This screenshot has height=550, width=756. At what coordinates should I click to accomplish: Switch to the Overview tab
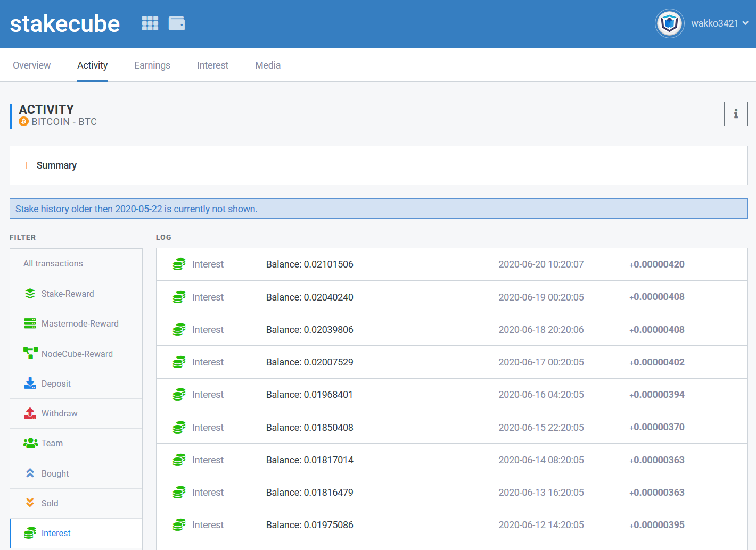(32, 65)
